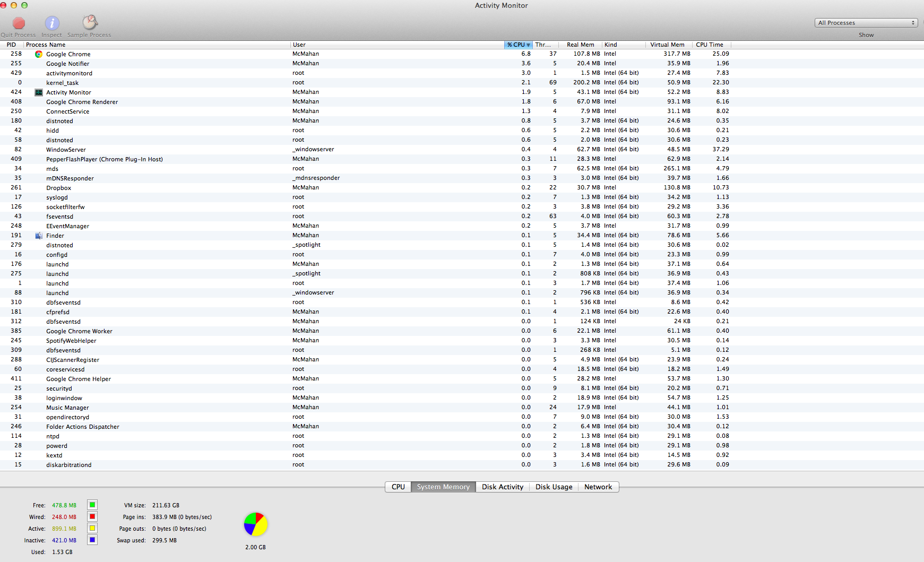This screenshot has width=924, height=562.
Task: Open the All Processes filter dropdown
Action: click(x=866, y=23)
